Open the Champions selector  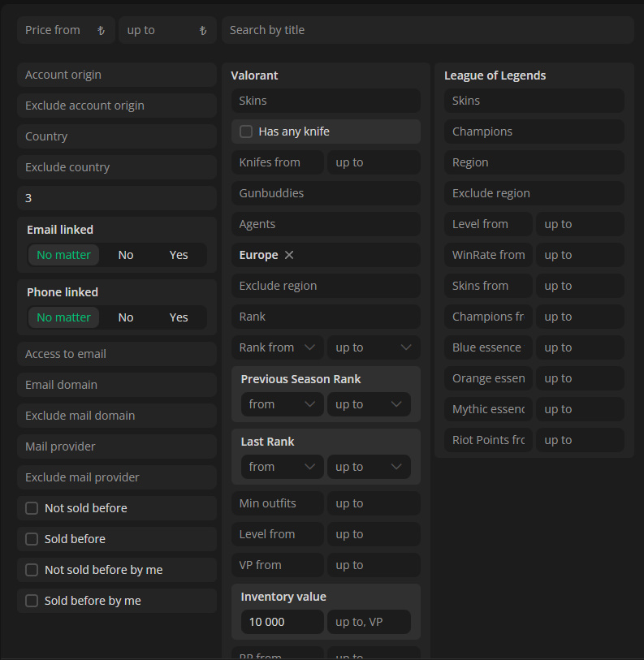(534, 132)
